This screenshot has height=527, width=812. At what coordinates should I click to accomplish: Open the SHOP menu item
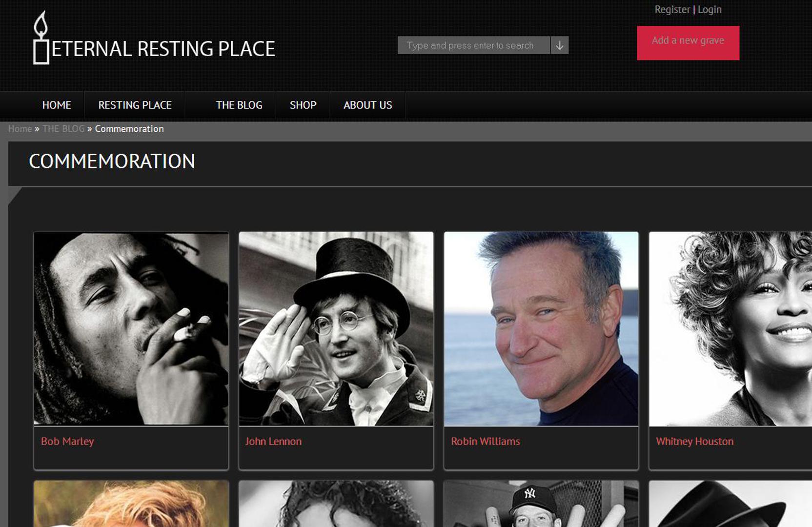303,105
